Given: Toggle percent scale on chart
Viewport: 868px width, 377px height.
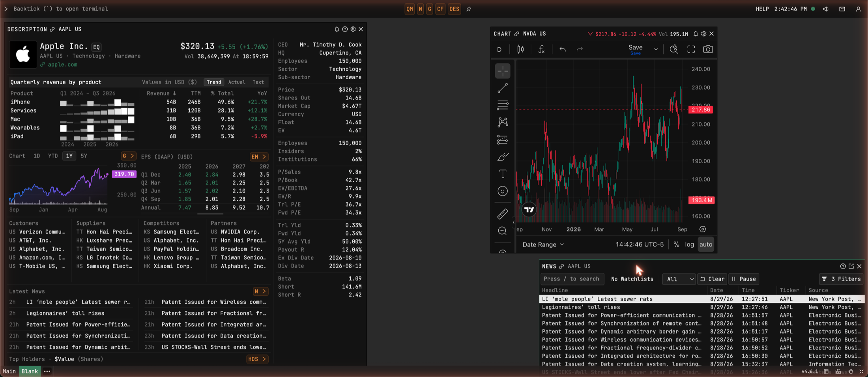Looking at the screenshot, I should pos(676,244).
